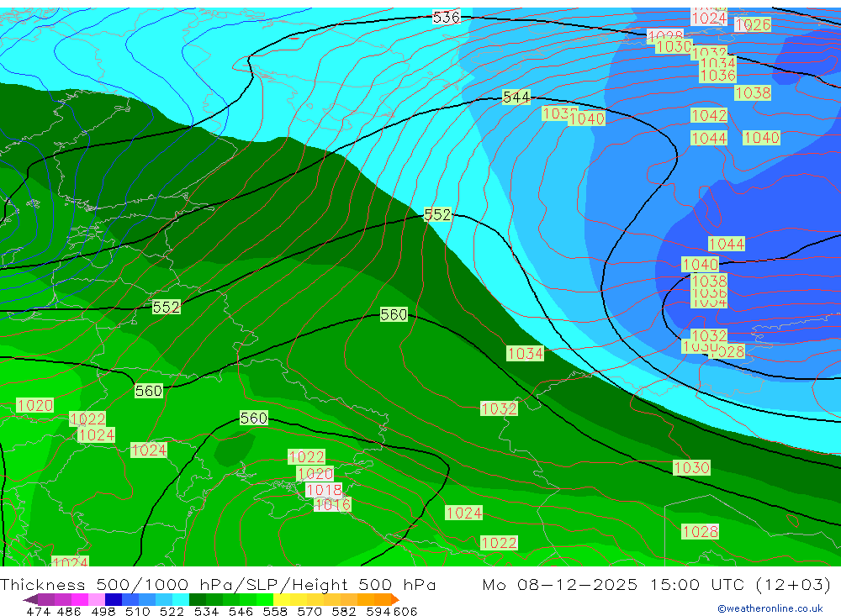Select the cyan legend swatch left of 534

(x=181, y=599)
